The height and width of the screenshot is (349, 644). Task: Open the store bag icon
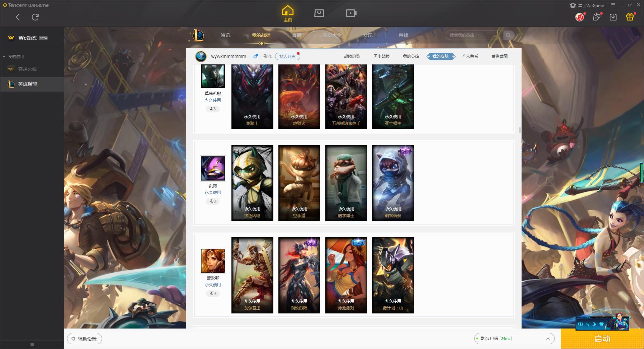click(319, 13)
